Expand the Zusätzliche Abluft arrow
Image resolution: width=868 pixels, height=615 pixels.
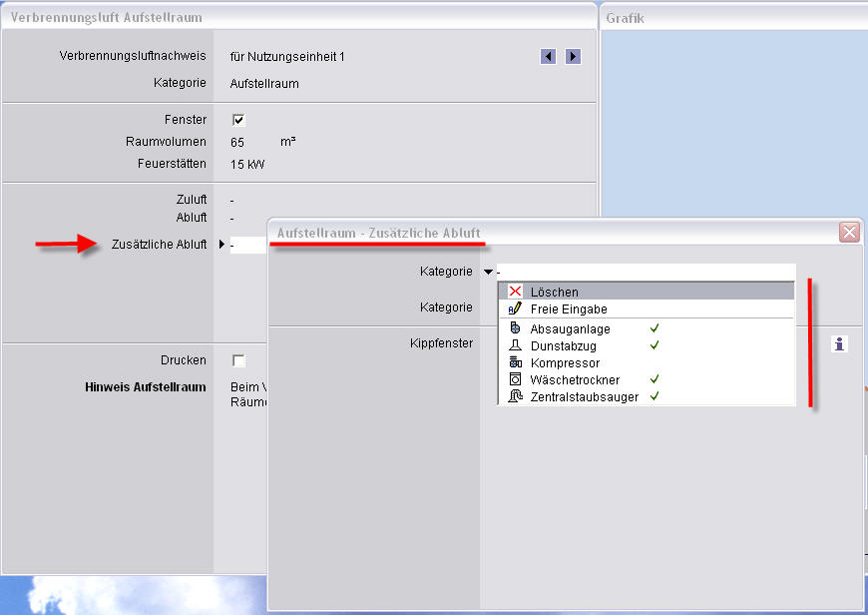point(221,246)
